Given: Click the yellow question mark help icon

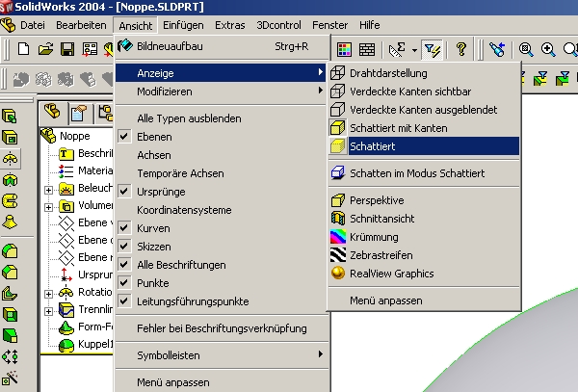Looking at the screenshot, I should point(461,49).
